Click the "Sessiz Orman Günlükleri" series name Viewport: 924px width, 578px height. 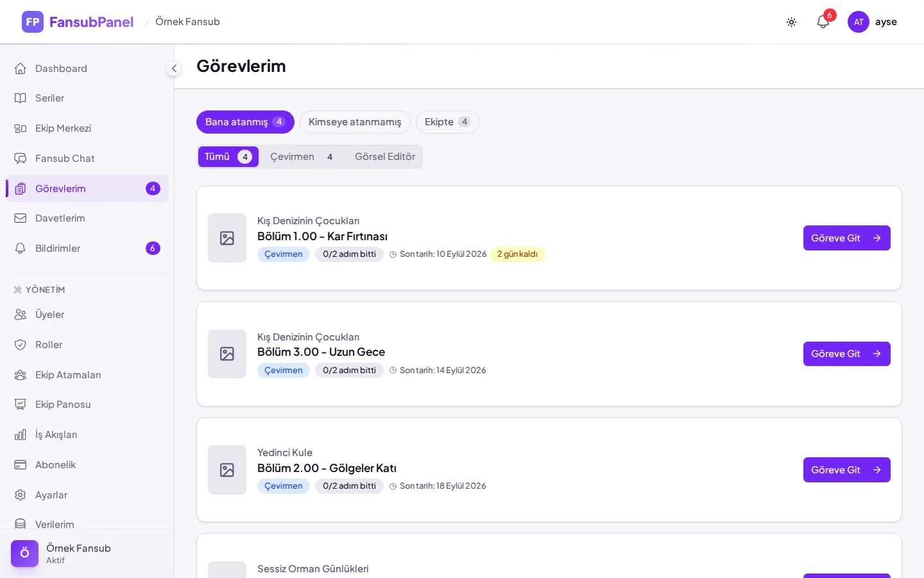pos(313,569)
